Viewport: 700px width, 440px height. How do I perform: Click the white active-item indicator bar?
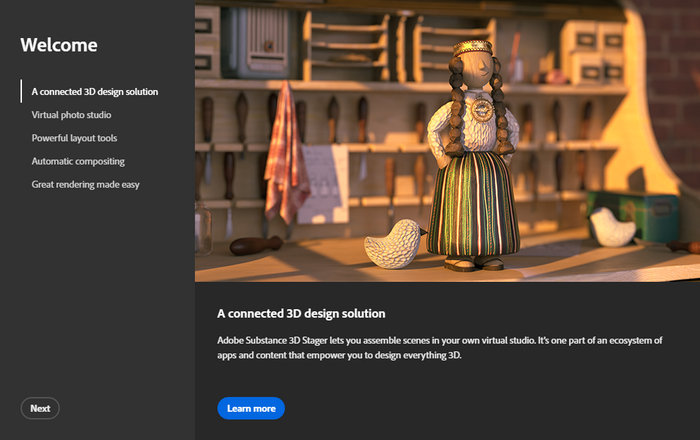[x=21, y=91]
